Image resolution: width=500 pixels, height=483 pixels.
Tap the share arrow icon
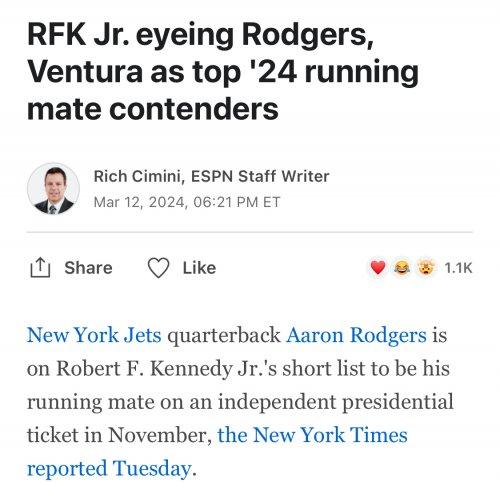[40, 268]
